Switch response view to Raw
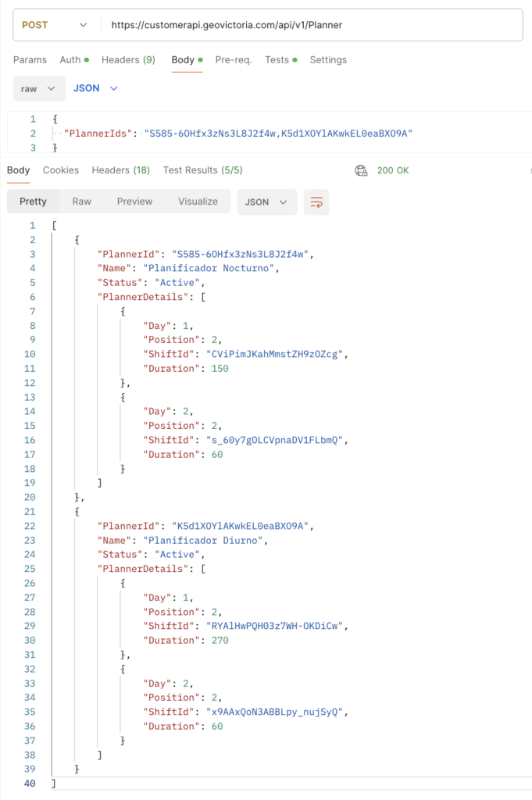Image resolution: width=532 pixels, height=800 pixels. click(x=82, y=202)
